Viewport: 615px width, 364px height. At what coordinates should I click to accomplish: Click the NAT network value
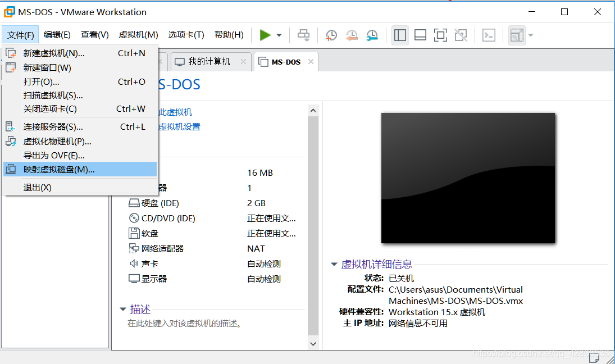[256, 249]
